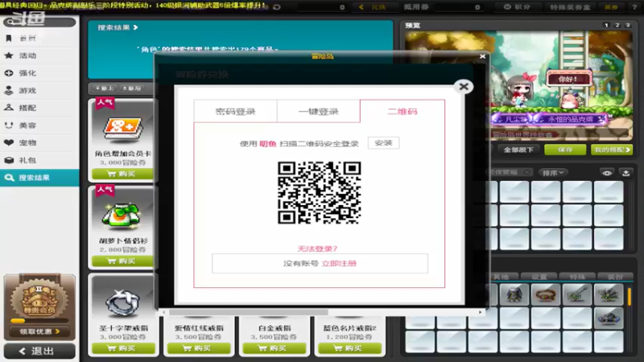Click the dialog's horizontal scrollbar thumb

249,312
